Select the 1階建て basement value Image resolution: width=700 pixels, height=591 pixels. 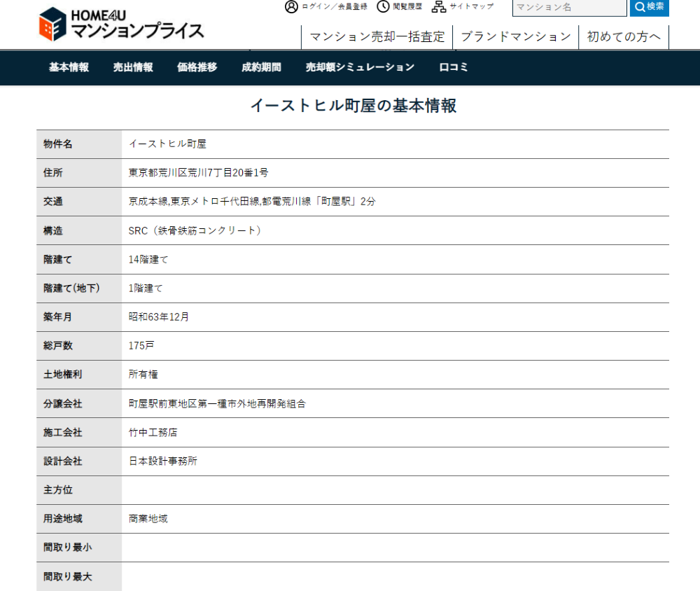146,288
